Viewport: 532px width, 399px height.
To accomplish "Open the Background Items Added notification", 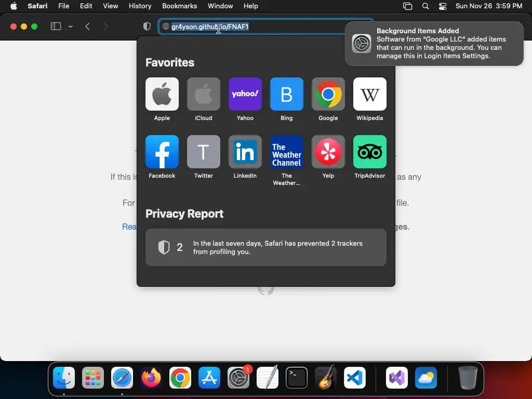I will [434, 44].
